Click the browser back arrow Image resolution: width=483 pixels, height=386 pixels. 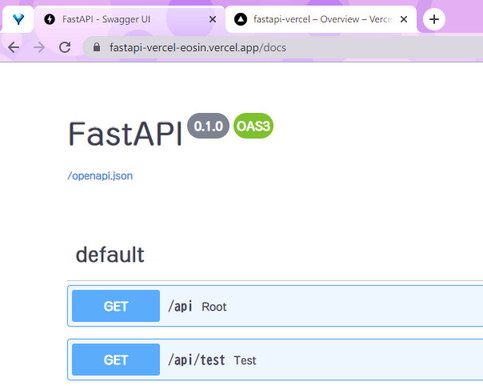(x=14, y=48)
